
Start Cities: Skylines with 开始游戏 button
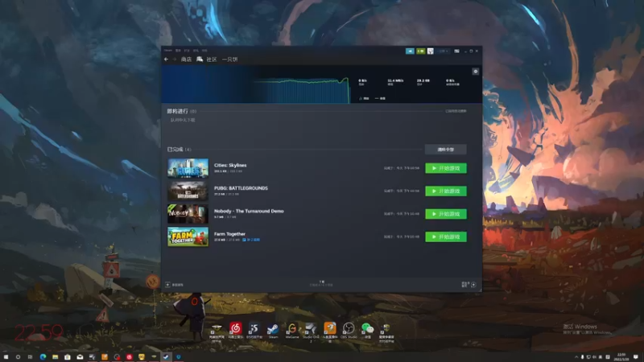pyautogui.click(x=446, y=168)
